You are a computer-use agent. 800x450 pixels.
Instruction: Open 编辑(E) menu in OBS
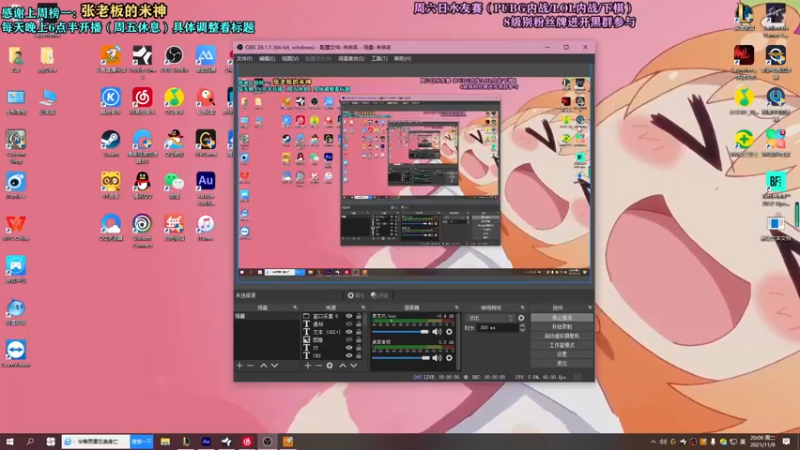click(267, 59)
